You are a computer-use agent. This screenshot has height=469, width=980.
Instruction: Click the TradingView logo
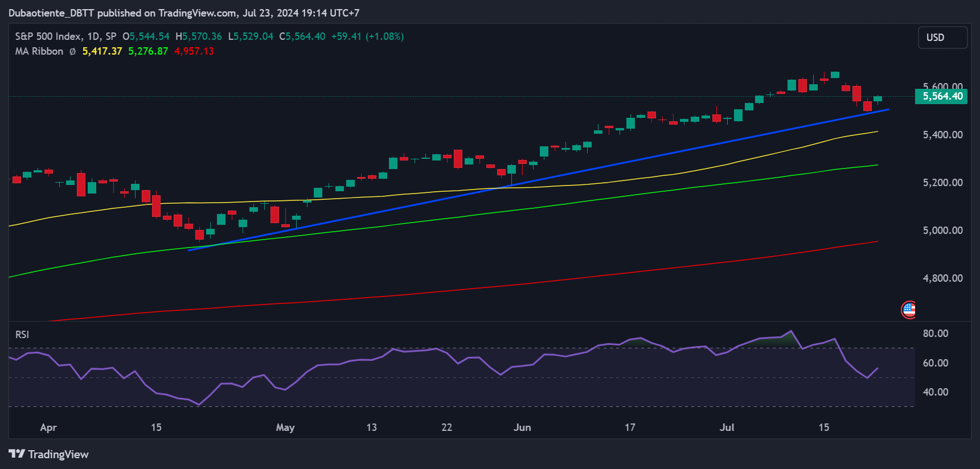[x=48, y=454]
